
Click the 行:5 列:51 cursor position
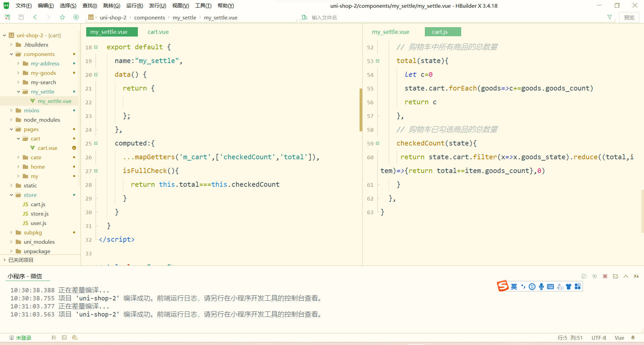570,338
